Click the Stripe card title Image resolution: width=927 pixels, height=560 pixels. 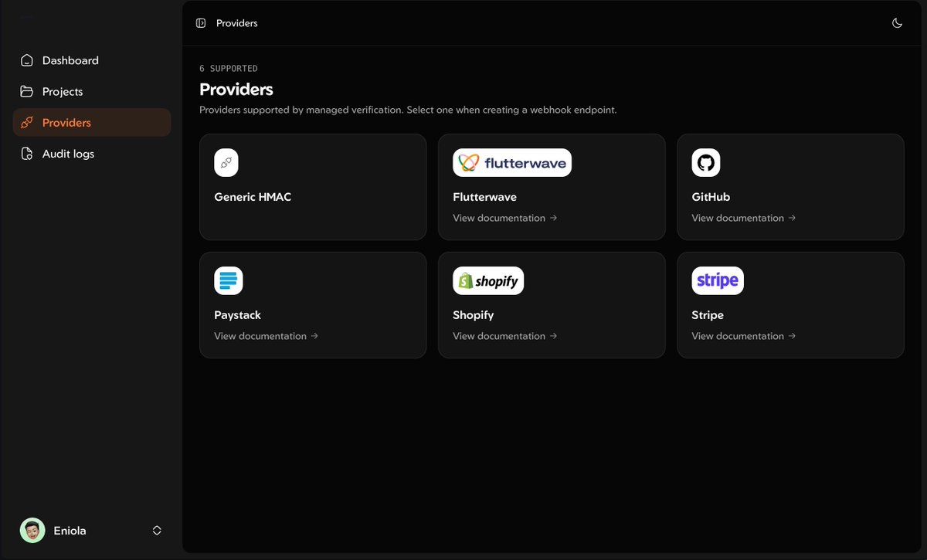coord(708,315)
